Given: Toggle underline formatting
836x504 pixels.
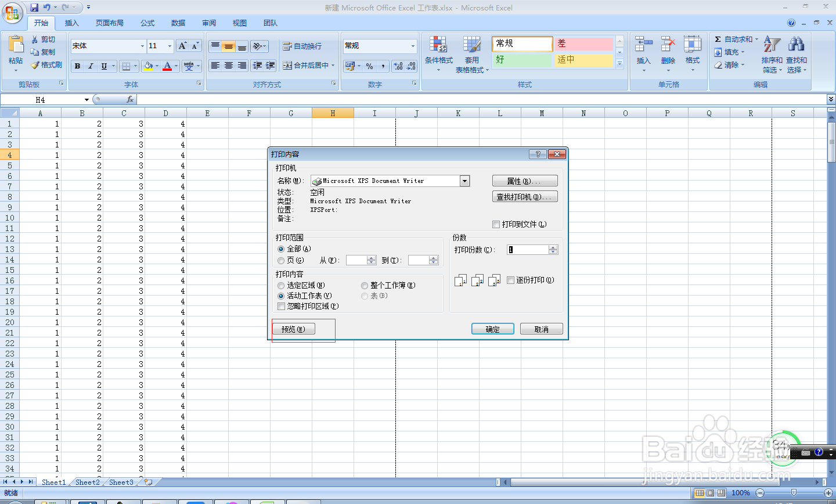Looking at the screenshot, I should [104, 66].
